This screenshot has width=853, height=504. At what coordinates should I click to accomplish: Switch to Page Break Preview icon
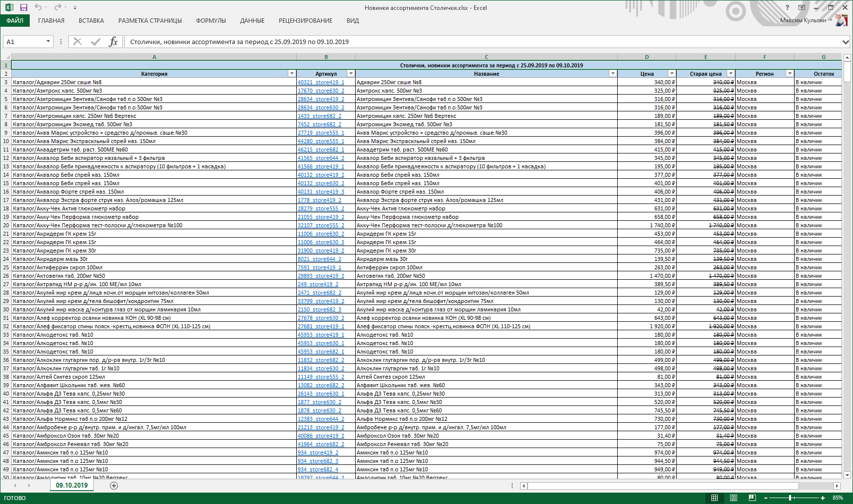(x=752, y=498)
